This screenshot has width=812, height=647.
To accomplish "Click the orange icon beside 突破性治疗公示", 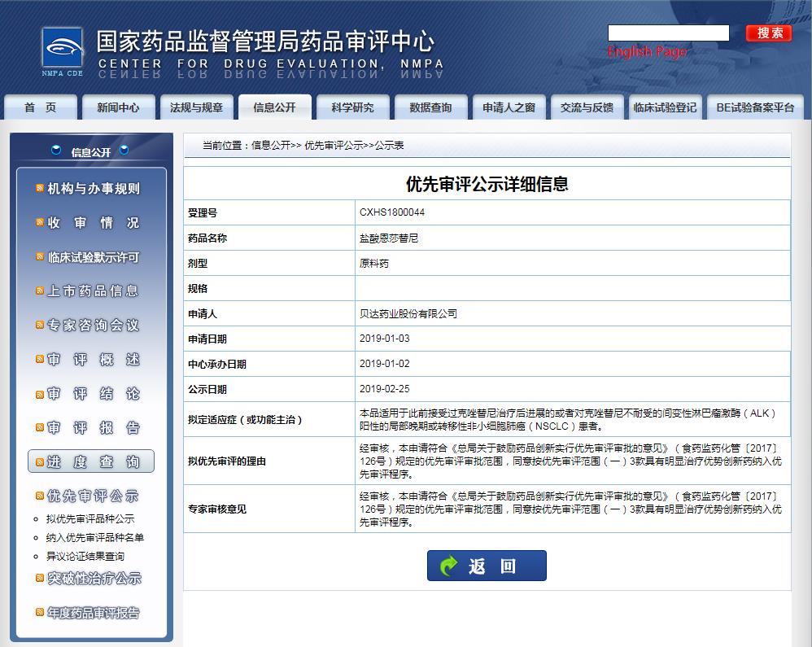I will click(40, 579).
